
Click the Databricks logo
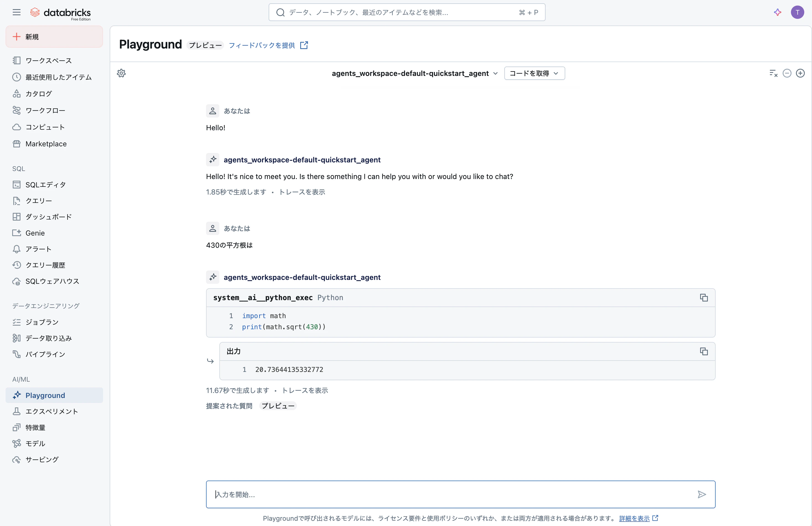(x=60, y=13)
